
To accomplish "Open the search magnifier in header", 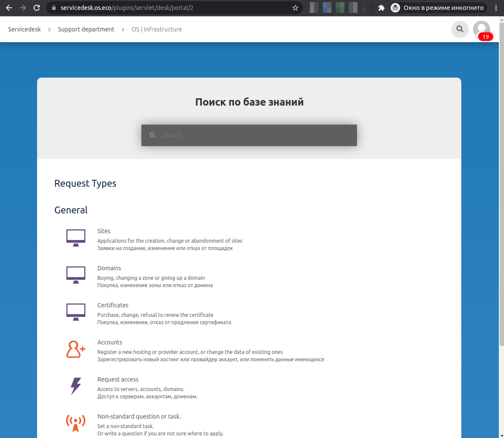I will click(x=460, y=29).
